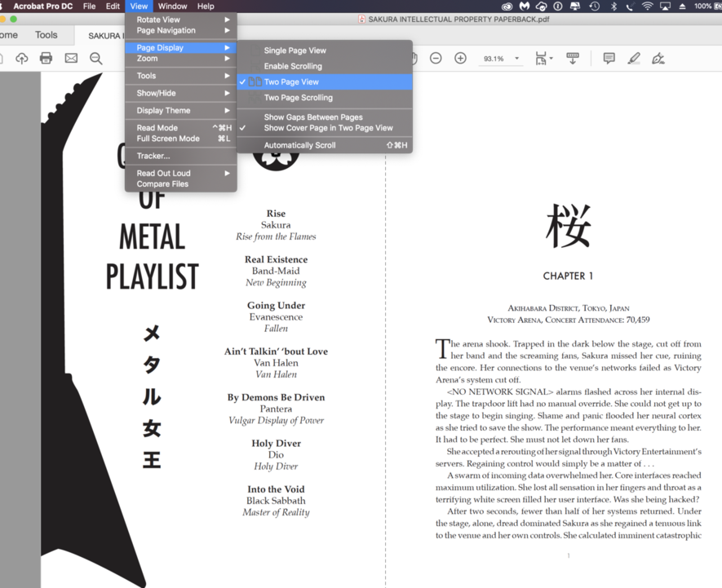
Task: Print the document with the printer icon
Action: coord(46,58)
